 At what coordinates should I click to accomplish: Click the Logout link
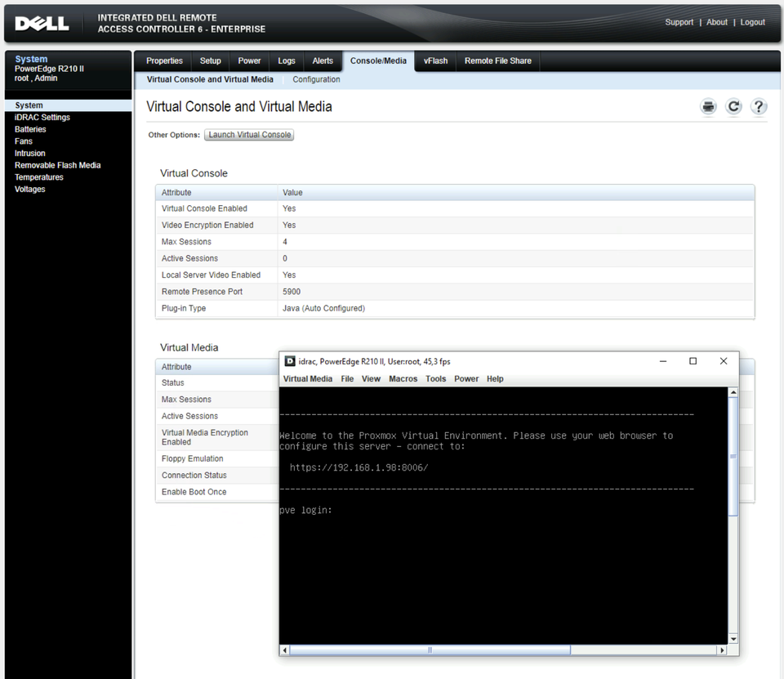[x=752, y=23]
